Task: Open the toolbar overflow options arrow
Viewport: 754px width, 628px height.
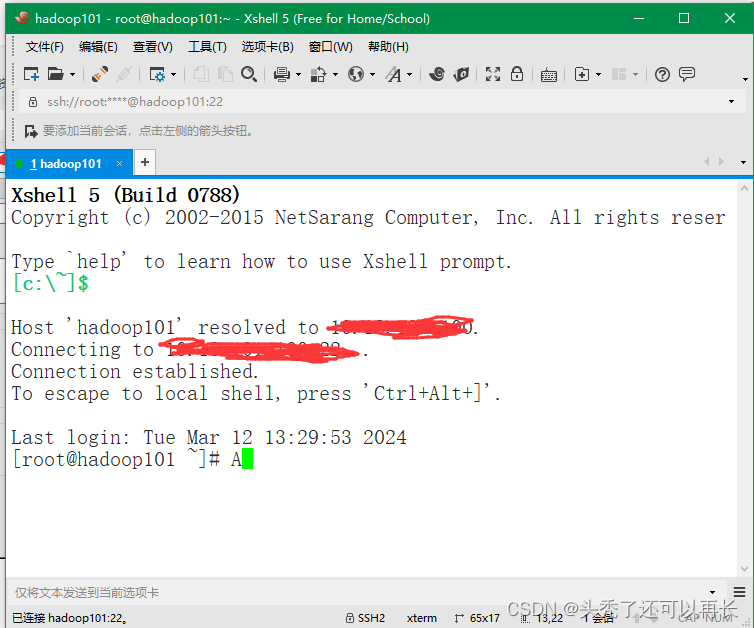Action: click(x=745, y=79)
